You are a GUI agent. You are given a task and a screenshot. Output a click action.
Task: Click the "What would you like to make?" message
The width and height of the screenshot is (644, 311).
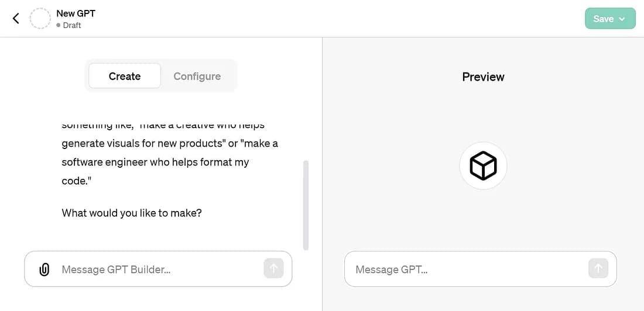coord(132,213)
